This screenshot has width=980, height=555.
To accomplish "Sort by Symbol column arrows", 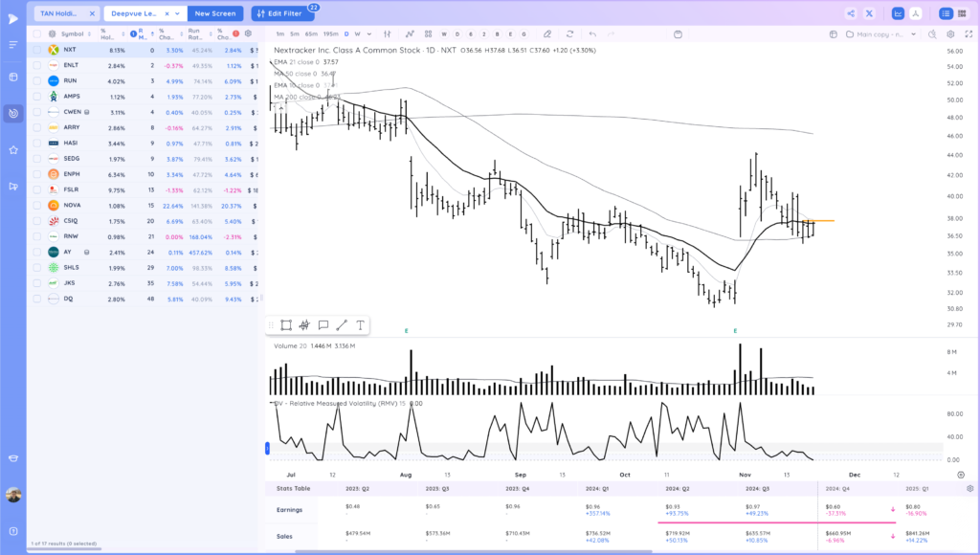I will coord(89,33).
